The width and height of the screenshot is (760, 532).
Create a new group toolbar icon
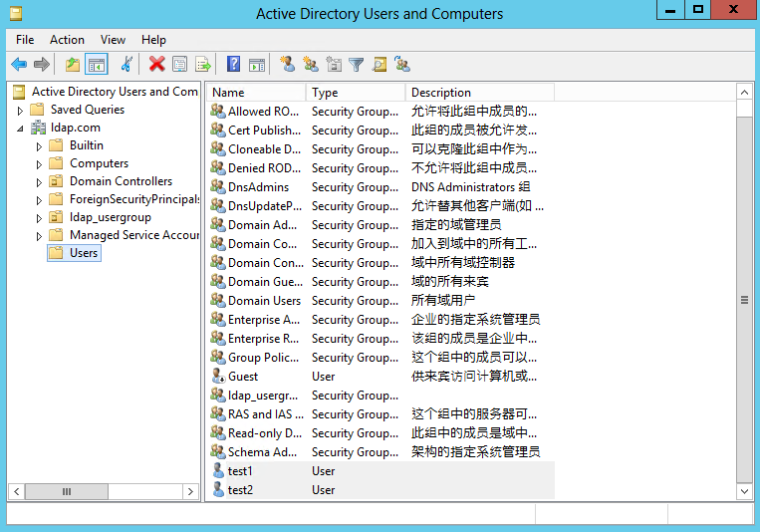click(310, 64)
